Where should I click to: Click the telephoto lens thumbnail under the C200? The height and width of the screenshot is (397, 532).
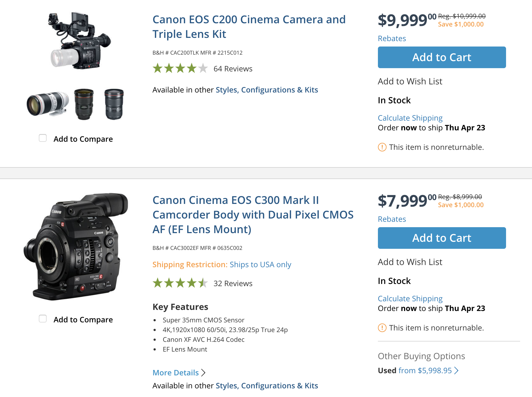[48, 104]
